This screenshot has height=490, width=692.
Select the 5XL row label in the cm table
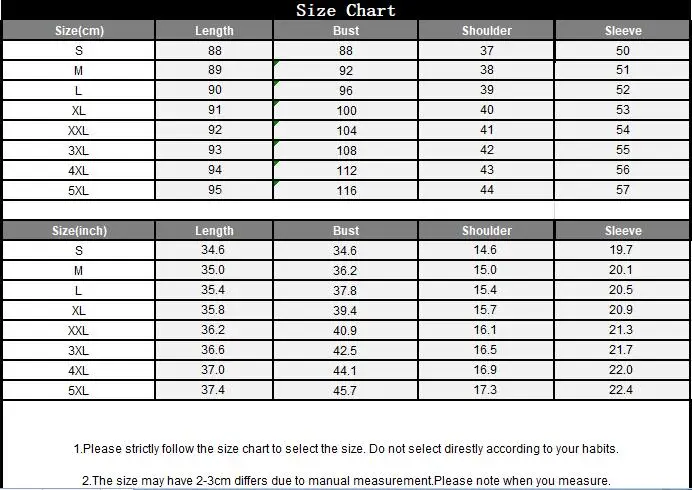(x=79, y=191)
